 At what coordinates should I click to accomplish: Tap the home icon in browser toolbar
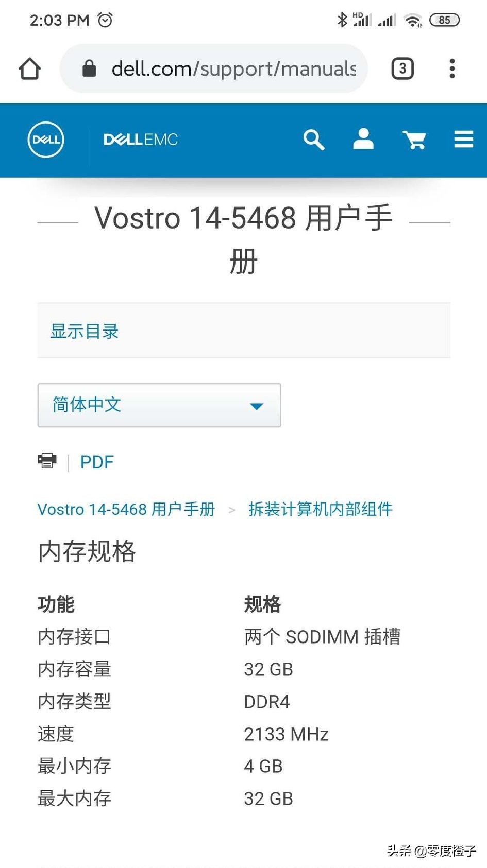(29, 68)
